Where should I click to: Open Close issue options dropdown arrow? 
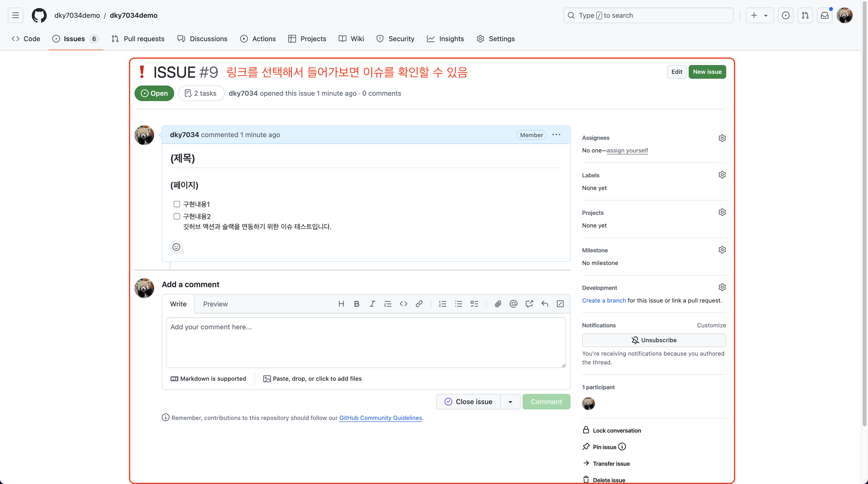click(510, 402)
